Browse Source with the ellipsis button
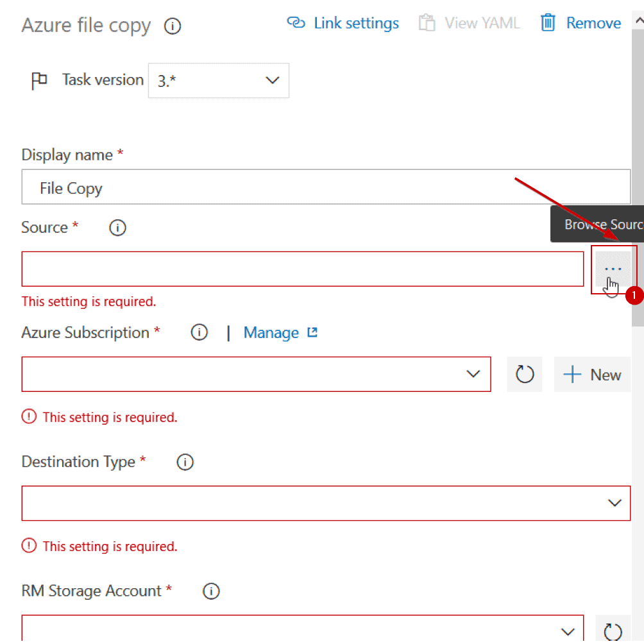Screen dimensions: 644x644 (613, 269)
